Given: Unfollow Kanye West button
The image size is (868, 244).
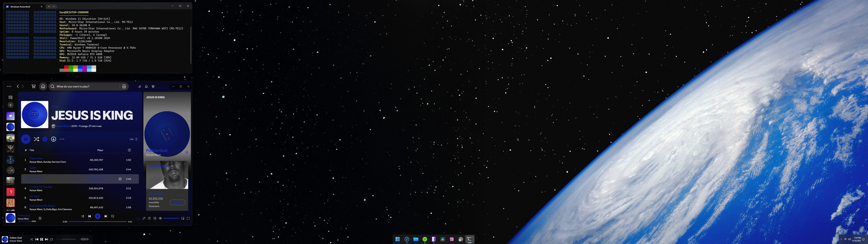Looking at the screenshot, I should 177,202.
